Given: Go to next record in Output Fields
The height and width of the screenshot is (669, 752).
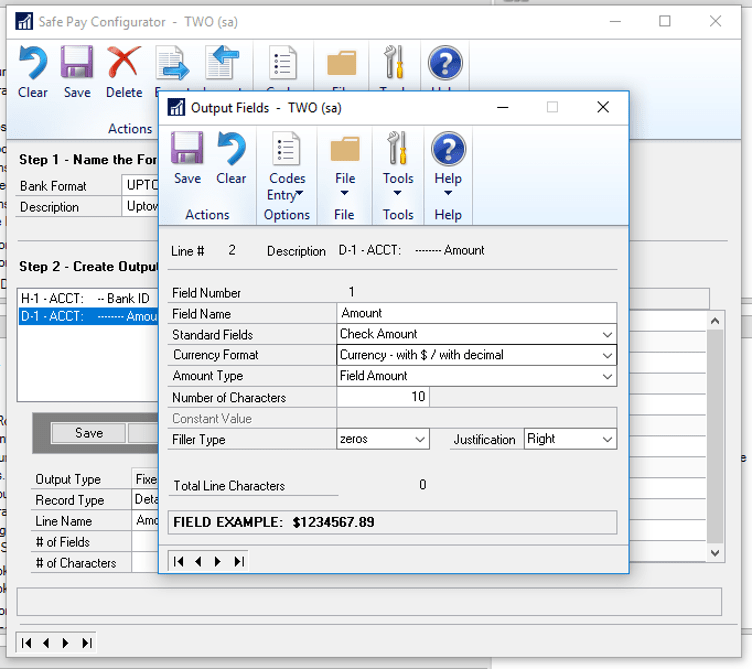Looking at the screenshot, I should pyautogui.click(x=218, y=562).
